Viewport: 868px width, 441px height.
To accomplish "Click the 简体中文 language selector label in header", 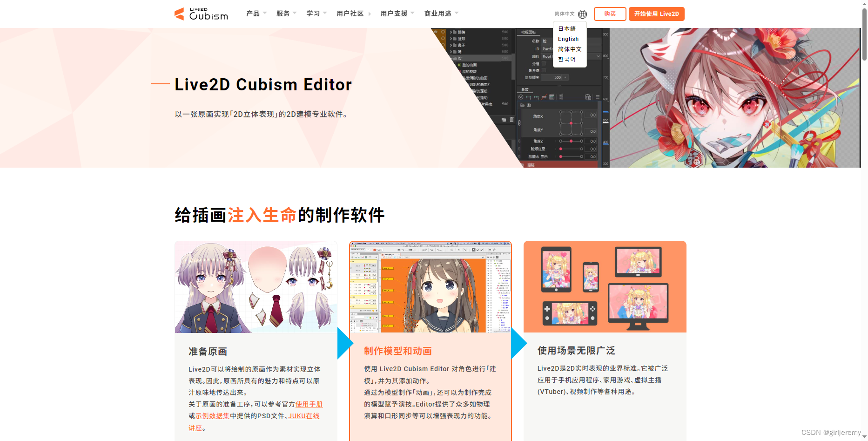I will coord(565,14).
